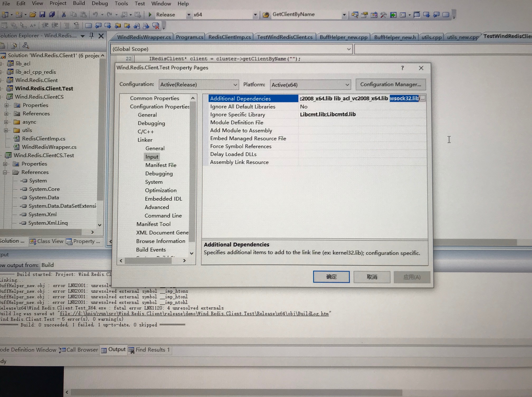Select RedisClientImp.cs in Solution Explorer
Image resolution: width=532 pixels, height=397 pixels.
[x=44, y=139]
